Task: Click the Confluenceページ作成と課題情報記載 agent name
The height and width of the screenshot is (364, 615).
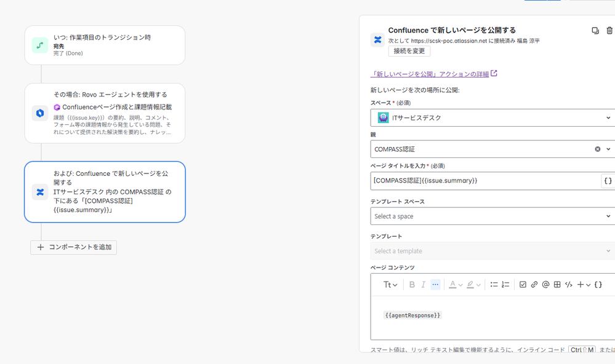Action: point(117,107)
